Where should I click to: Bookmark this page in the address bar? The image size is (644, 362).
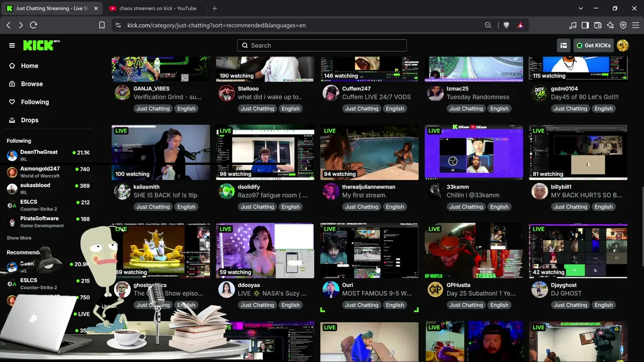[x=102, y=25]
